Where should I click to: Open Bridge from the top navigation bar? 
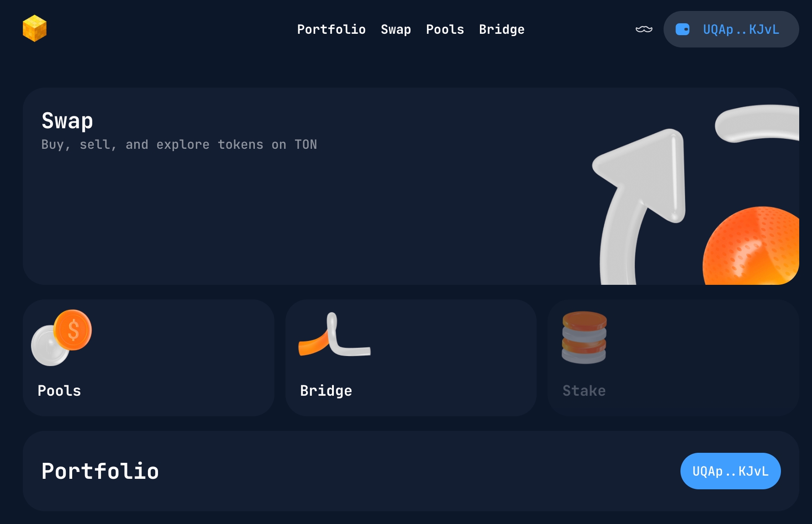coord(501,29)
